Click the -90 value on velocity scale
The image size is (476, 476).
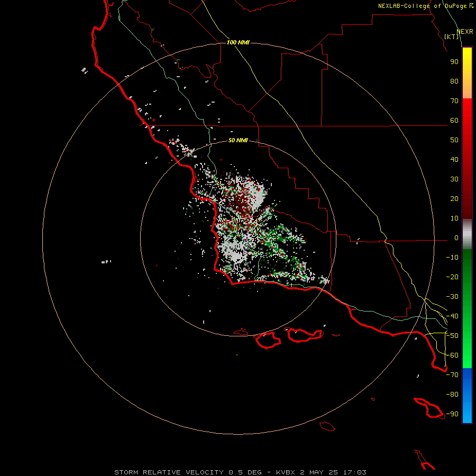[452, 414]
